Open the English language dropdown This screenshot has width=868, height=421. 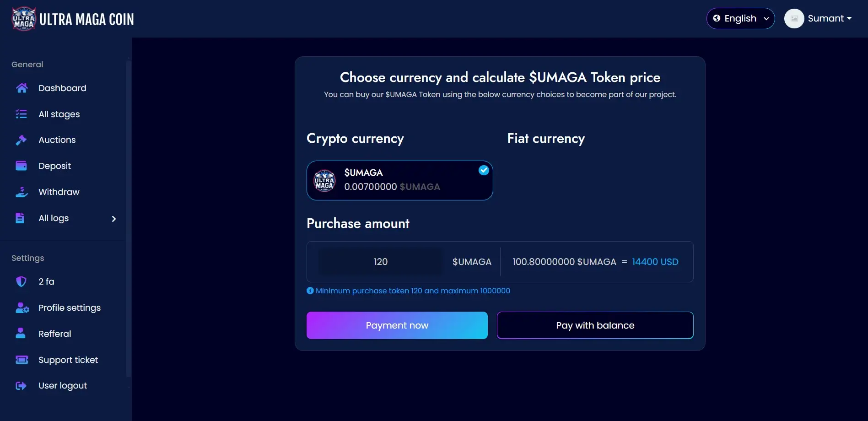point(740,19)
